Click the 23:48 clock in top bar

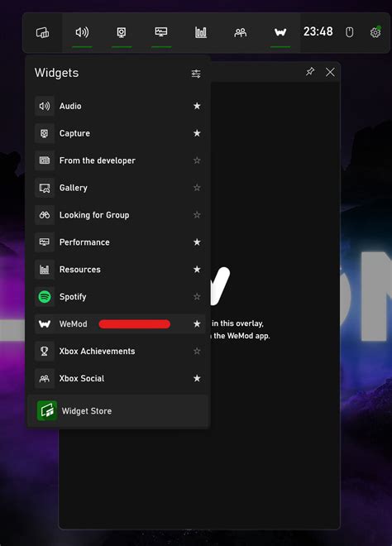tap(318, 32)
